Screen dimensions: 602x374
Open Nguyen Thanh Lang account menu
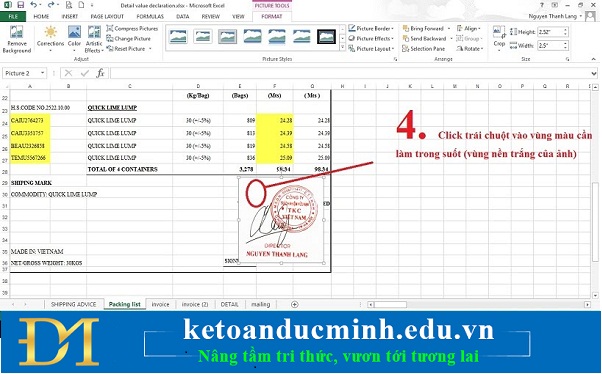(x=556, y=16)
